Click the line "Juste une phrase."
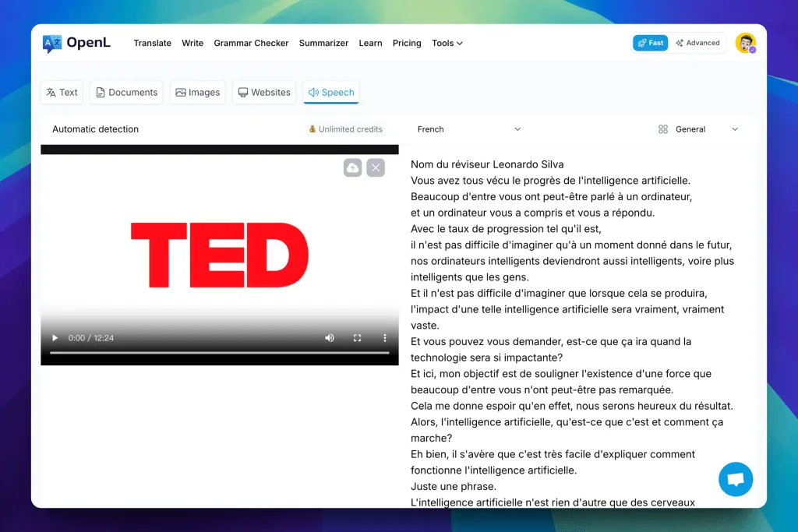This screenshot has height=532, width=798. 454,486
